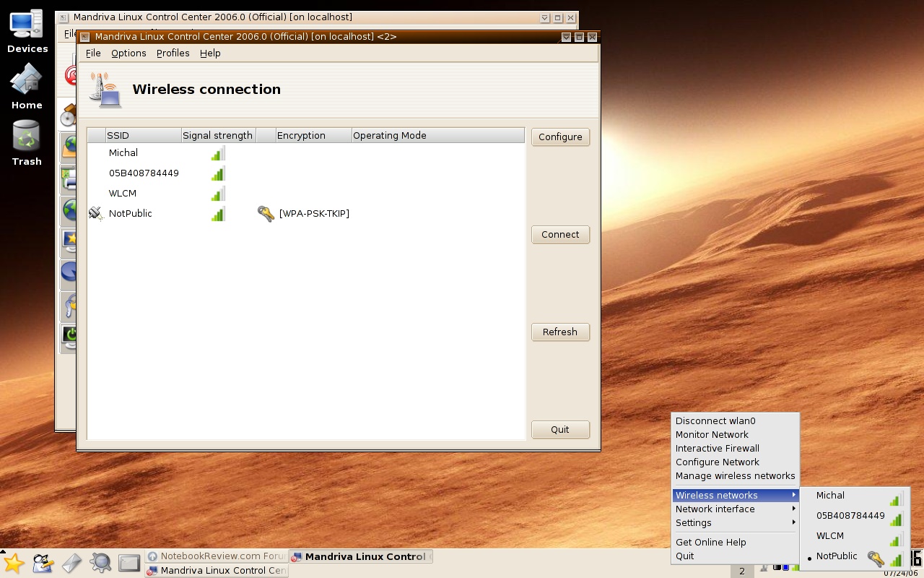Click the NotPublic signal strength bars in the table
Screen dimensions: 924x578
coord(218,214)
